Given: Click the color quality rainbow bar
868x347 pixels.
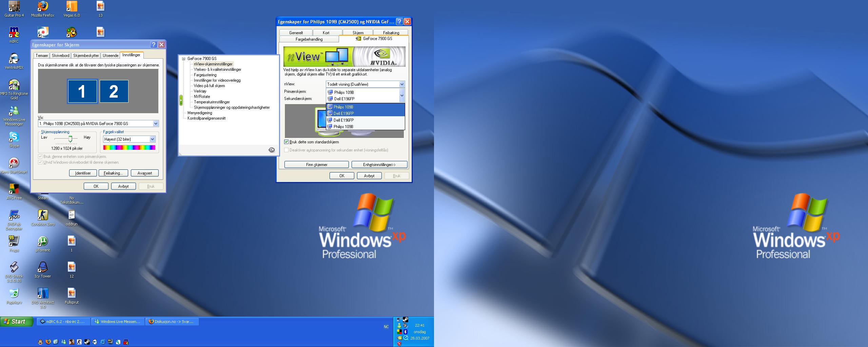Looking at the screenshot, I should click(x=129, y=147).
